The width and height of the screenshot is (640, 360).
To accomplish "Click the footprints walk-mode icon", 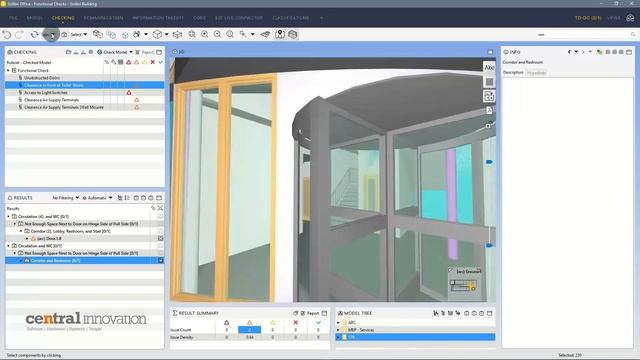I will (x=137, y=35).
